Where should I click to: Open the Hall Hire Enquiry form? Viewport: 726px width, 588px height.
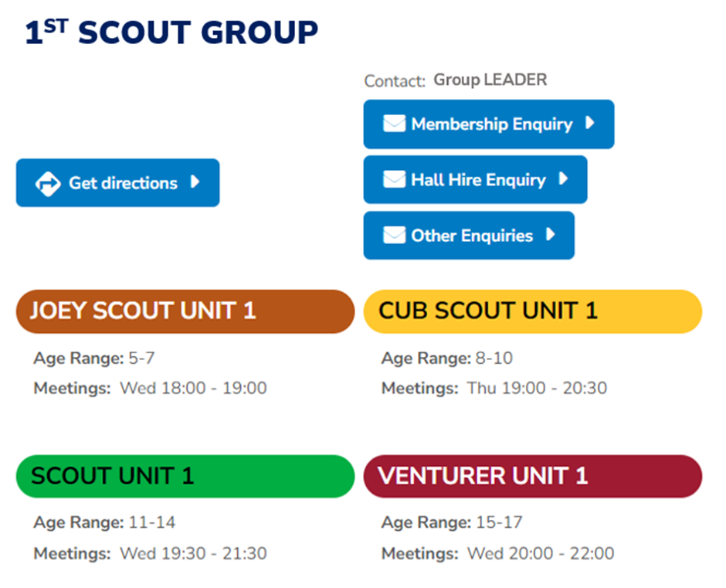click(x=475, y=179)
